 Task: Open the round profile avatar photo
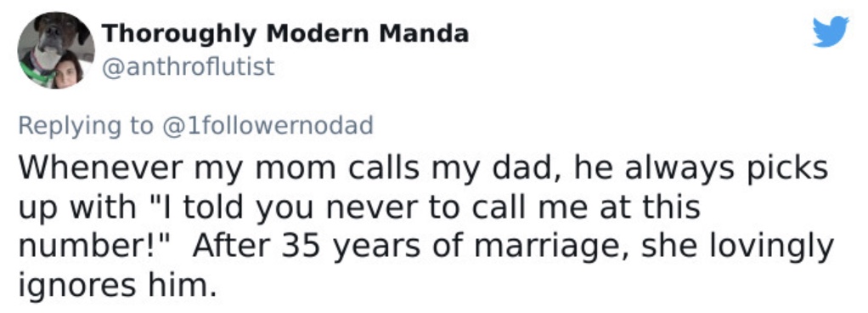56,50
